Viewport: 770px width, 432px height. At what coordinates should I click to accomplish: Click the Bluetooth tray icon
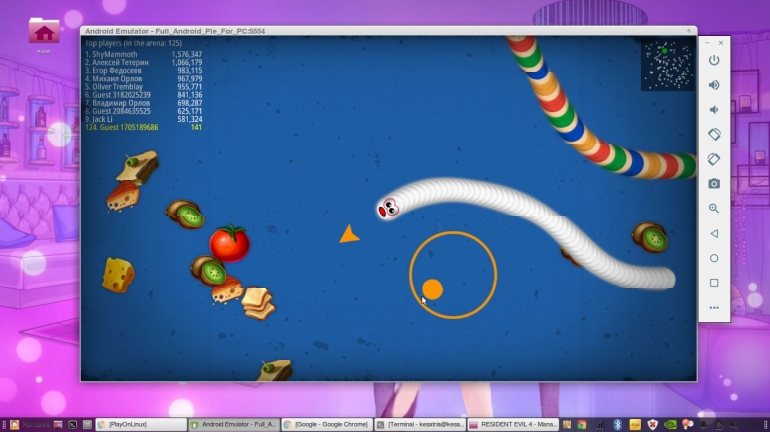click(x=618, y=425)
